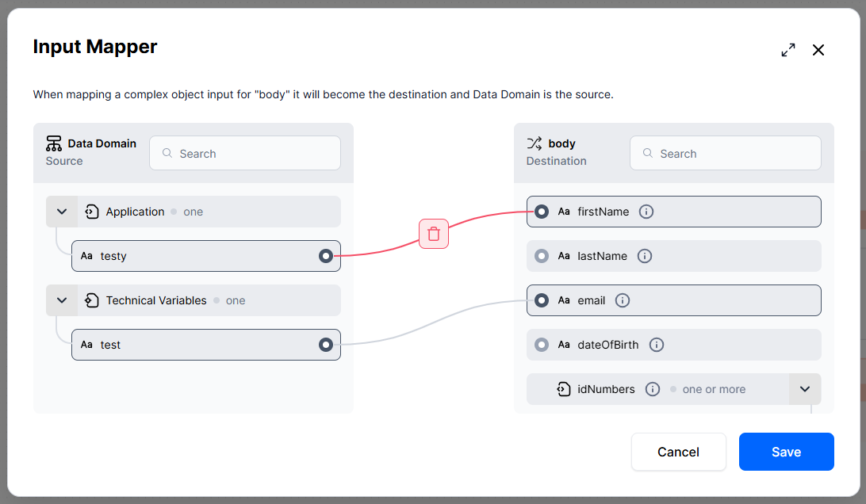This screenshot has height=504, width=866.
Task: Select the lastName connector radio dot
Action: point(541,256)
